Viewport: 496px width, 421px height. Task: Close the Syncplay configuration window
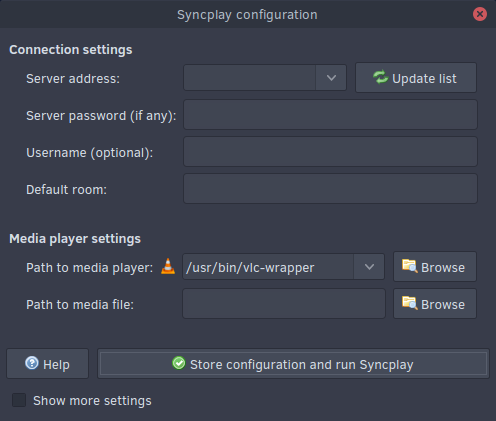pos(480,14)
